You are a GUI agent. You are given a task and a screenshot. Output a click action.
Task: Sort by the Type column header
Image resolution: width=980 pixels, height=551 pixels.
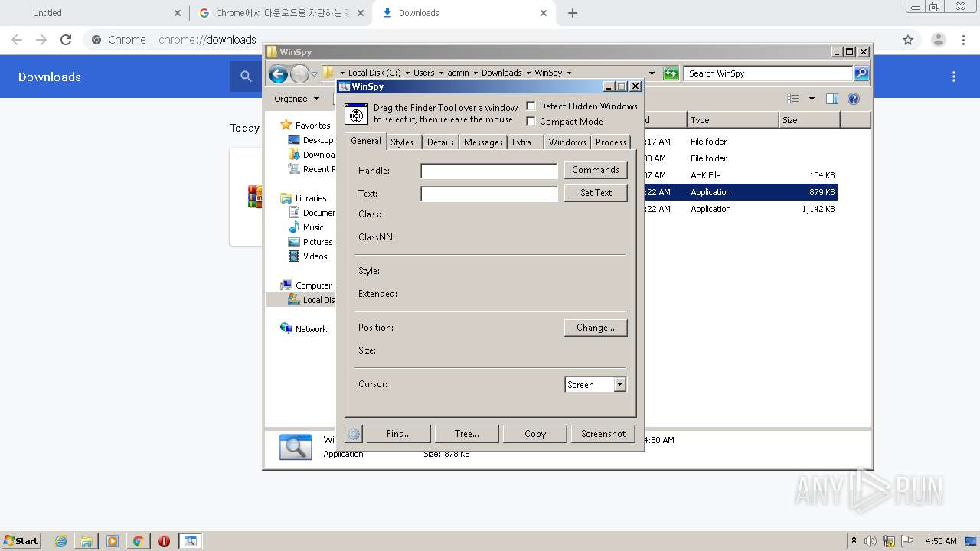point(733,120)
